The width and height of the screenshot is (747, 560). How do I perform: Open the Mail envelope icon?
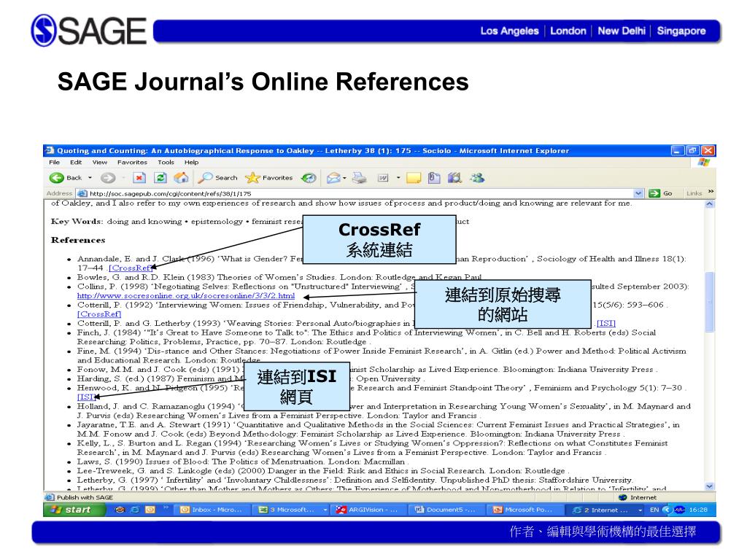(333, 178)
